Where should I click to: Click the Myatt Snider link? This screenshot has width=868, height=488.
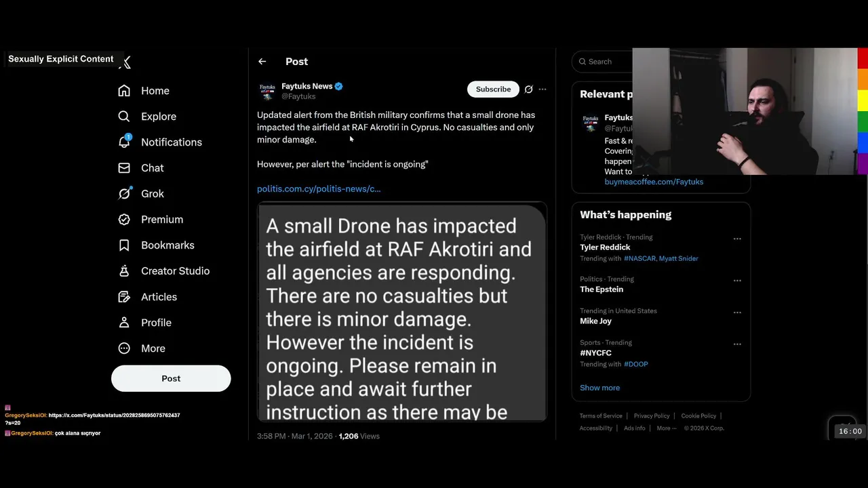679,258
